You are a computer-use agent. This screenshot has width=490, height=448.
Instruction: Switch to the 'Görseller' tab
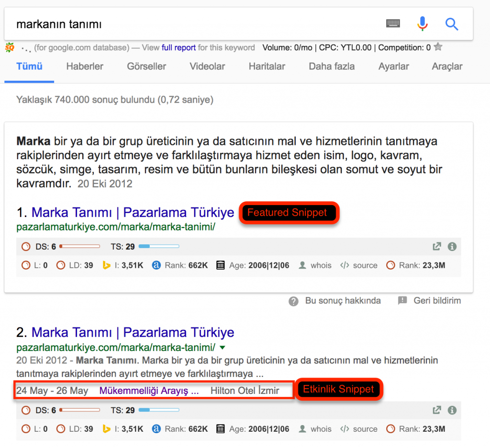coord(146,67)
